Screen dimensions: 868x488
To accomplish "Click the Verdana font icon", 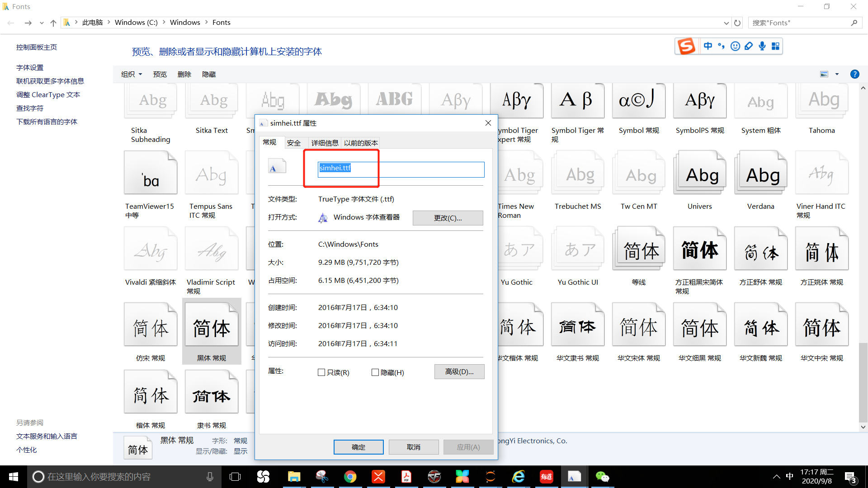I will click(x=761, y=174).
